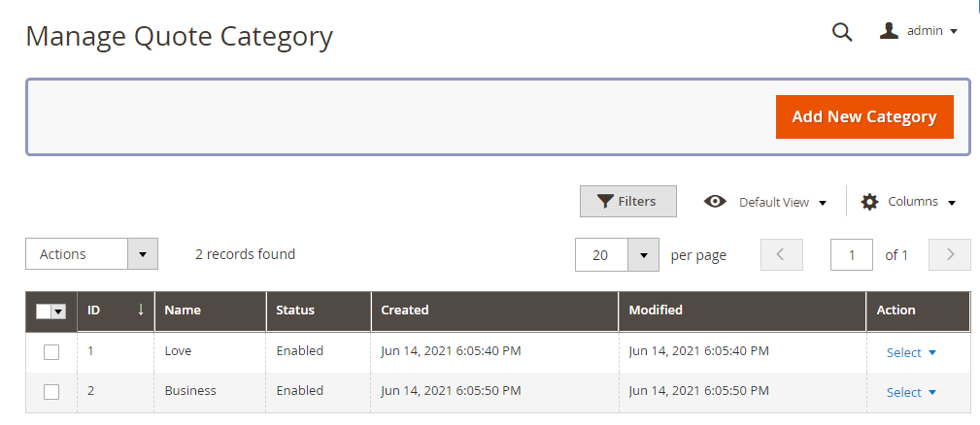Viewport: 980px width, 425px height.
Task: Open category ID 1 link
Action: [90, 351]
